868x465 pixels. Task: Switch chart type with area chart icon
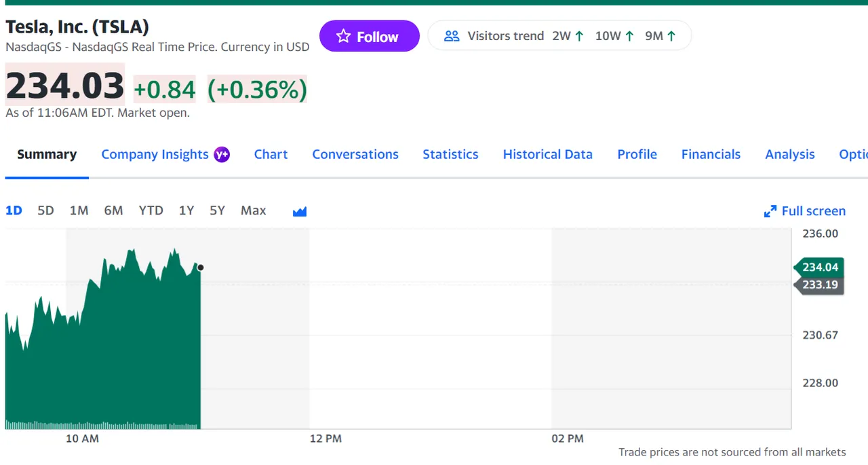click(300, 211)
